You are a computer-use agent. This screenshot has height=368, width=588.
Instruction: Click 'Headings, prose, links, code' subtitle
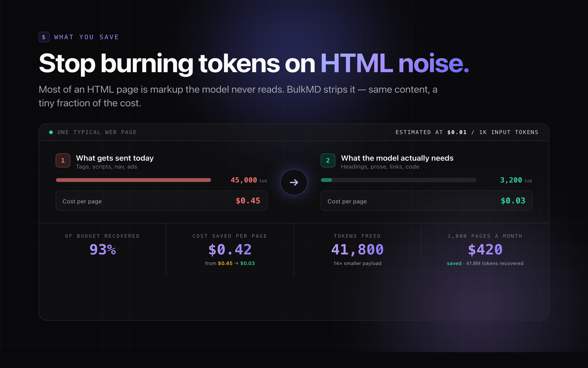pos(380,167)
